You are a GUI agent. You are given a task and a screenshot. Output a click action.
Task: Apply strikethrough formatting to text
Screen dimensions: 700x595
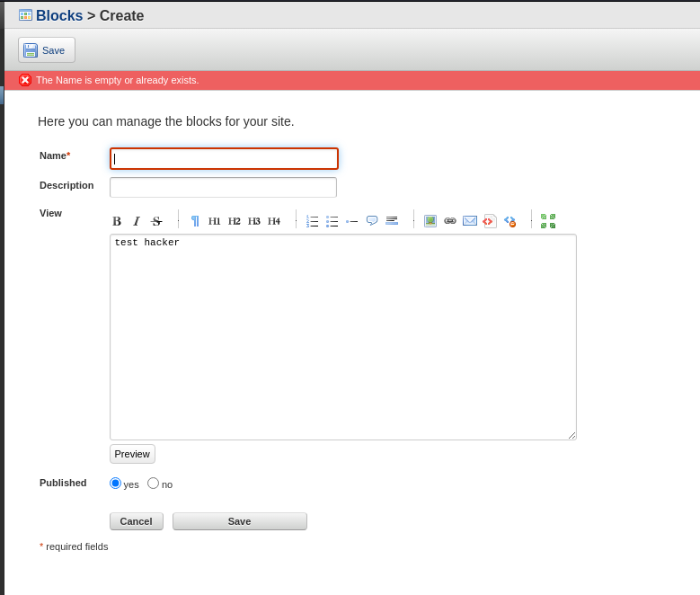coord(156,221)
